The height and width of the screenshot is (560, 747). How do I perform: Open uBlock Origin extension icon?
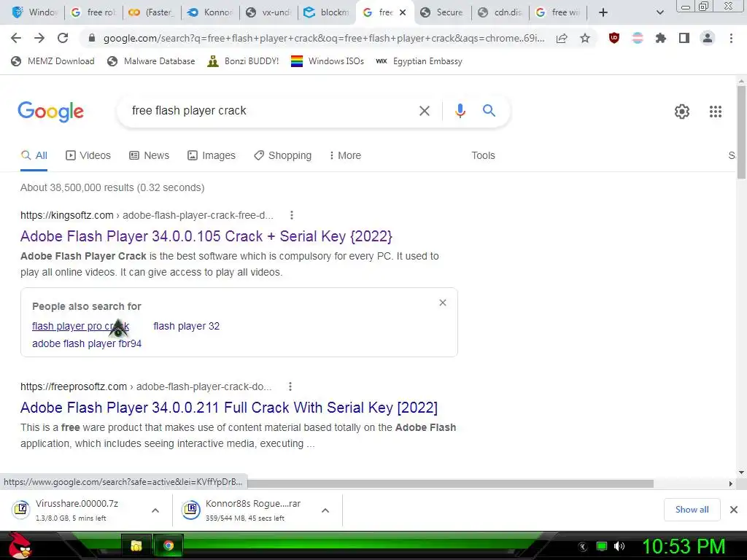coord(614,38)
